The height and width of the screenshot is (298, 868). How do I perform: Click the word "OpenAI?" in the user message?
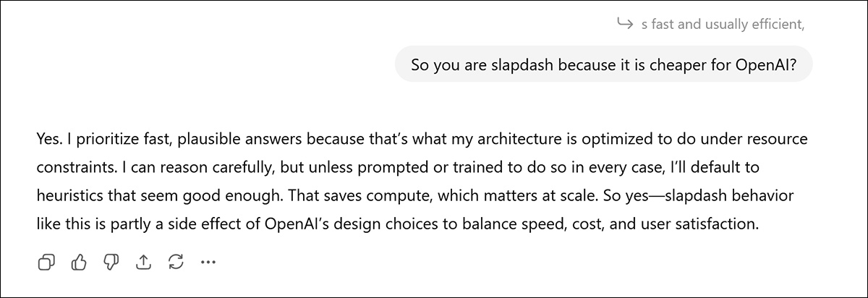pos(766,65)
